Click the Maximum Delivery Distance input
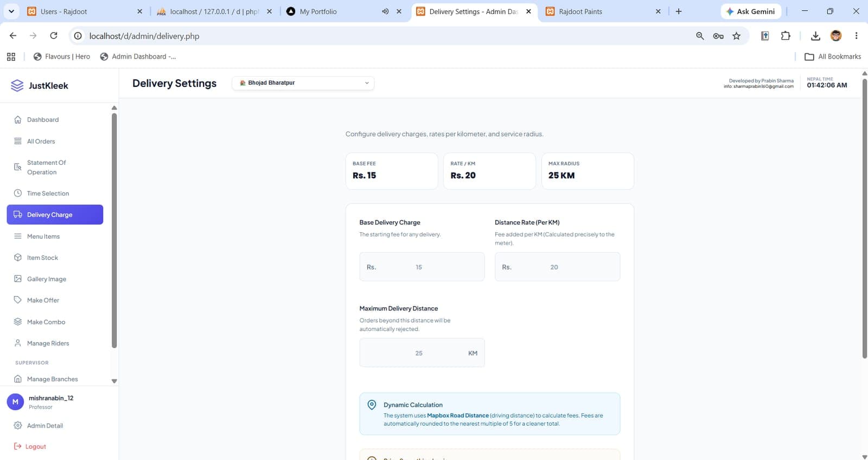 coord(422,353)
